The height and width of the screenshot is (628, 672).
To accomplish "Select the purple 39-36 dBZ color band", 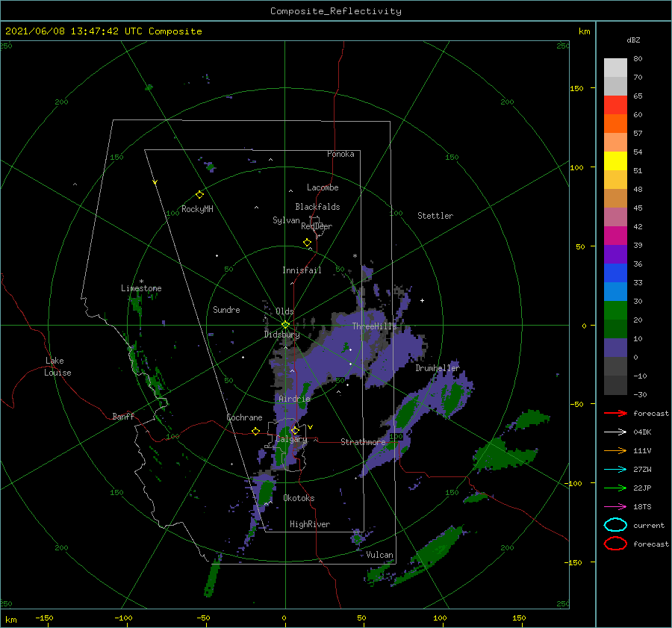I will [615, 255].
